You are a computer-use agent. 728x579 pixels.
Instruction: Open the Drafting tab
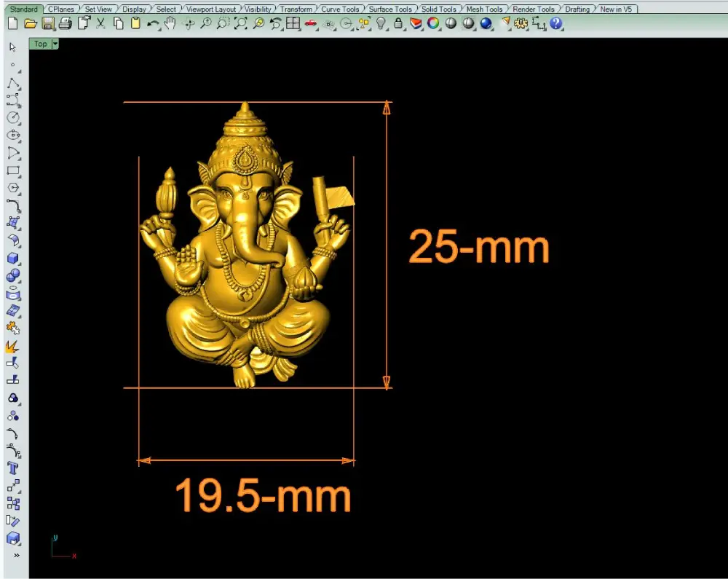click(577, 9)
